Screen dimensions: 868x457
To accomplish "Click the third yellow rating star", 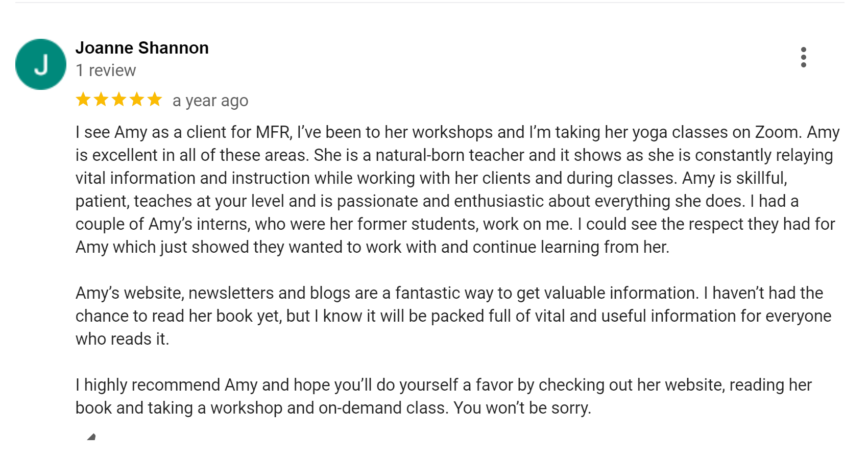I will pos(119,100).
